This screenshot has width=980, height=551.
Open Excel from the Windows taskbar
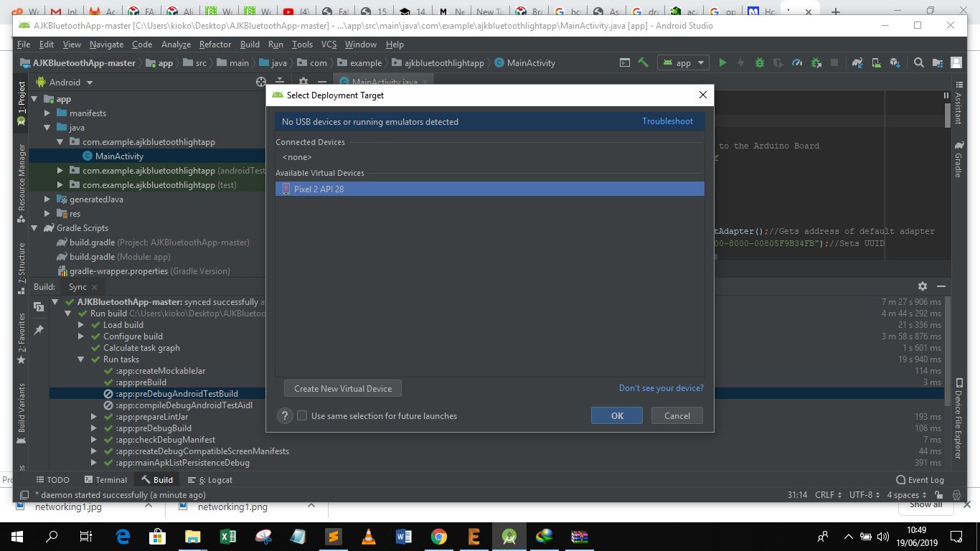228,537
